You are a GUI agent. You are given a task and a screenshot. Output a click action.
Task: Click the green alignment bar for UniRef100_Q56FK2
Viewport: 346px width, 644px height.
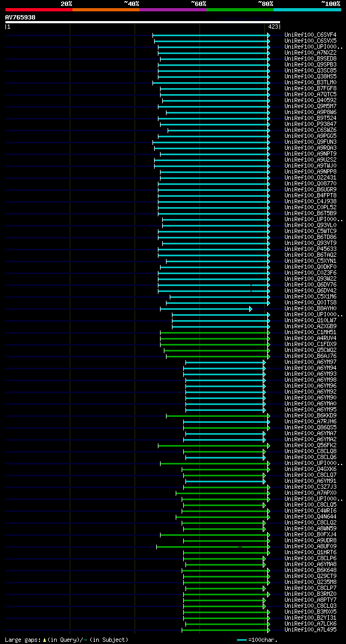click(x=214, y=446)
